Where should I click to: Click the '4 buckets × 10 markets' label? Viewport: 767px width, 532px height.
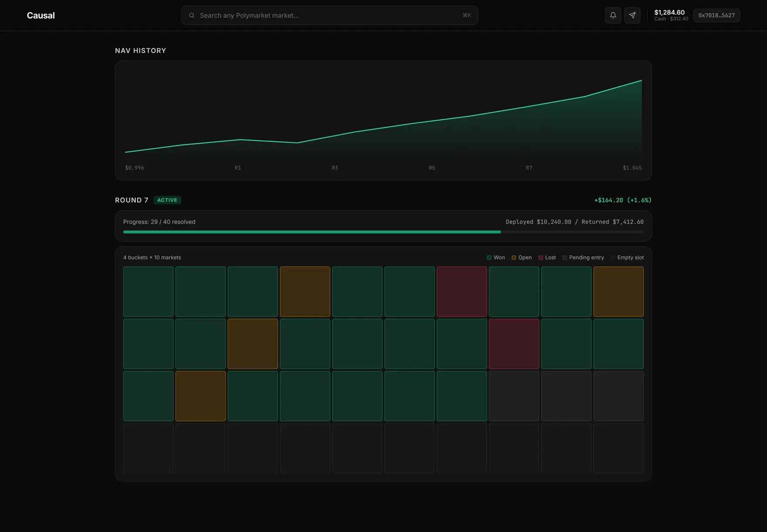pos(152,258)
